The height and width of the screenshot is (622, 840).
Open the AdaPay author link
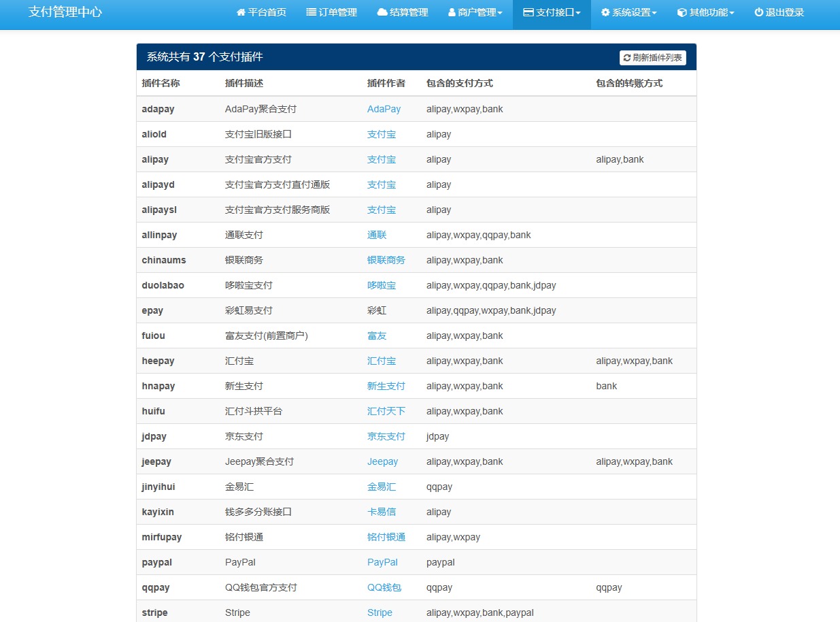(384, 108)
